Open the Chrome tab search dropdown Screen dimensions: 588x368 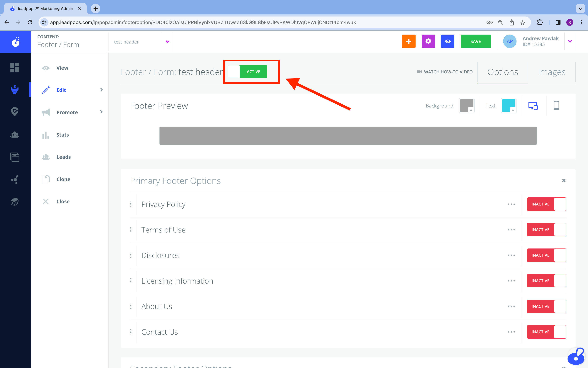[x=580, y=9]
